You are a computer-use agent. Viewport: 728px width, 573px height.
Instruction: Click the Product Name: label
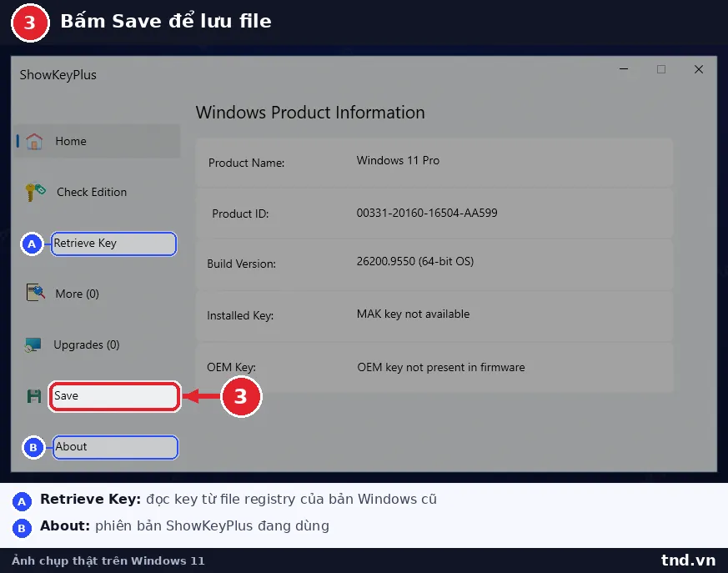click(246, 163)
